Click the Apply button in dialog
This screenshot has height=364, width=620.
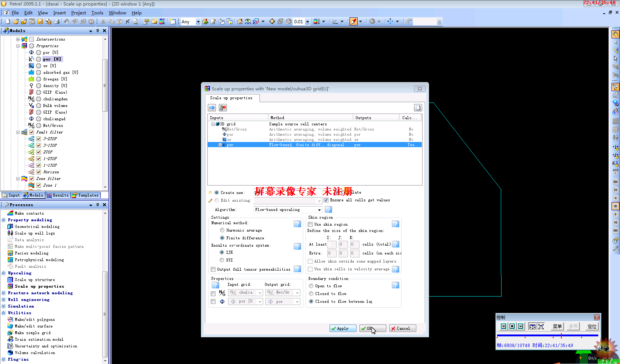[x=343, y=328]
